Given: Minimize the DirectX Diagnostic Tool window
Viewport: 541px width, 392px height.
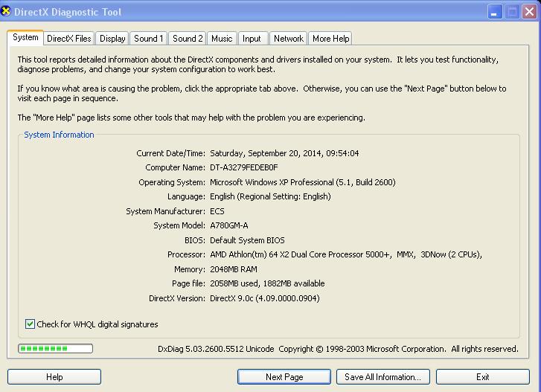Looking at the screenshot, I should point(495,12).
